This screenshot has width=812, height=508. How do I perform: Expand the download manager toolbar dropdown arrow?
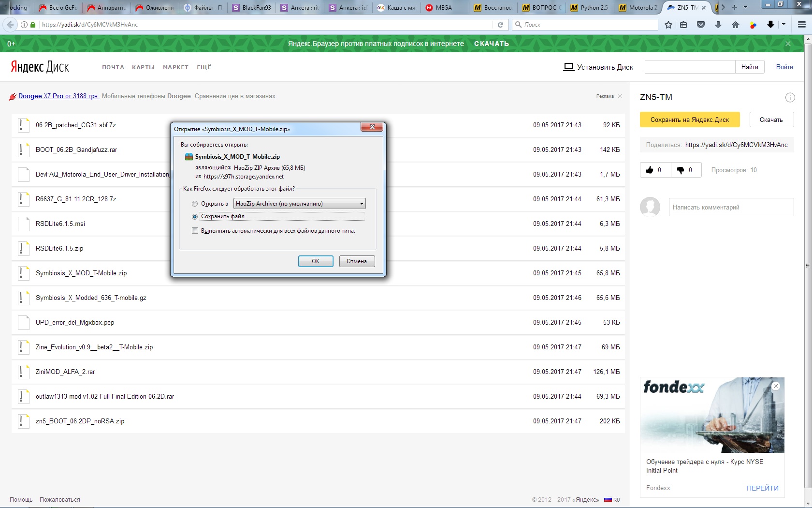[x=783, y=24]
